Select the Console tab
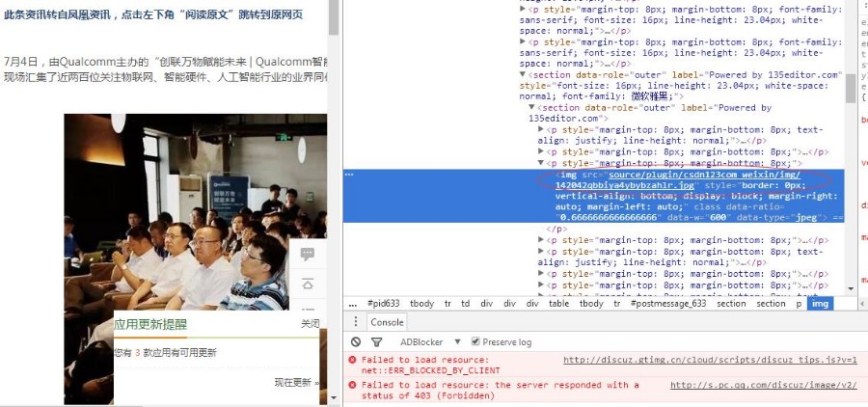The width and height of the screenshot is (868, 407). [x=387, y=322]
